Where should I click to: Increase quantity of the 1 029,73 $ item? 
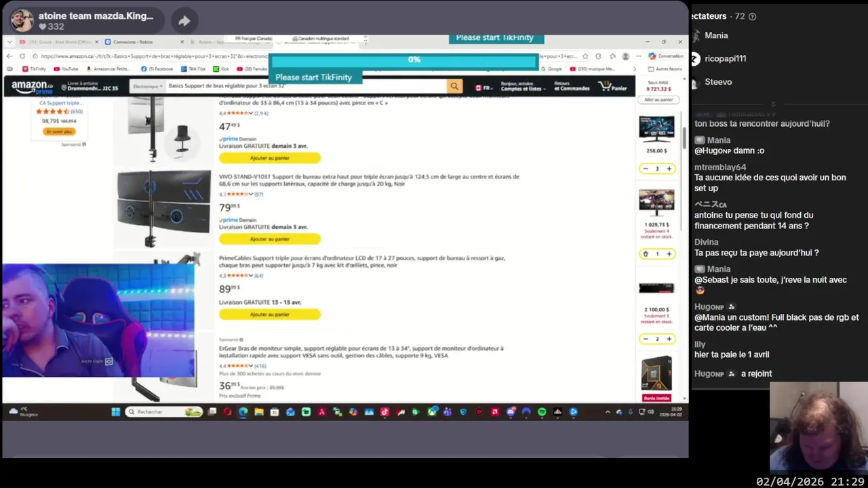point(669,254)
